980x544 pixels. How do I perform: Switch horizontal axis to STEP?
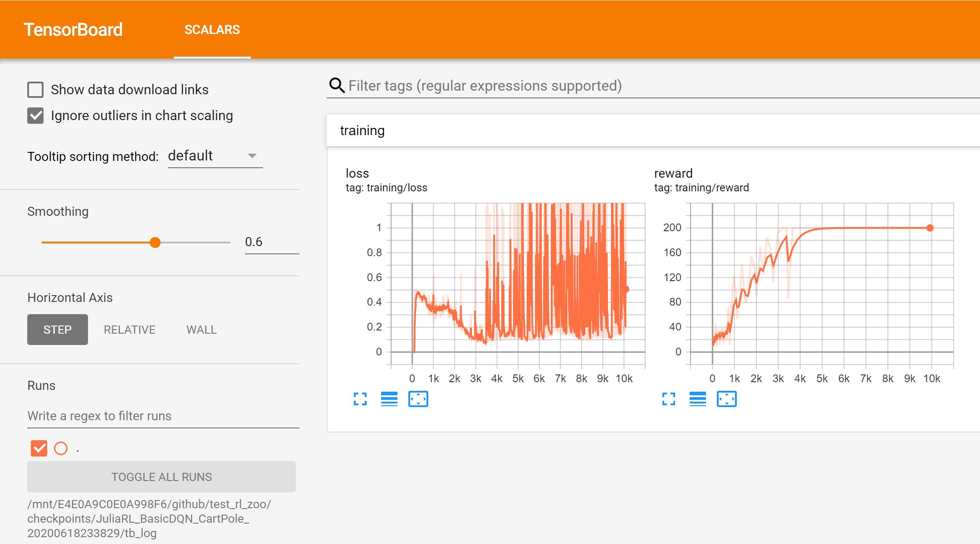[x=58, y=330]
